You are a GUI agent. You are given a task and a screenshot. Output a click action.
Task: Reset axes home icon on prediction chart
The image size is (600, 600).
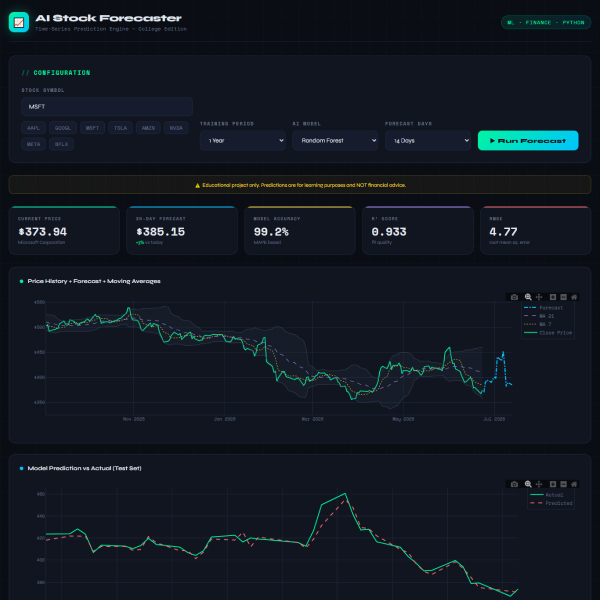click(574, 484)
